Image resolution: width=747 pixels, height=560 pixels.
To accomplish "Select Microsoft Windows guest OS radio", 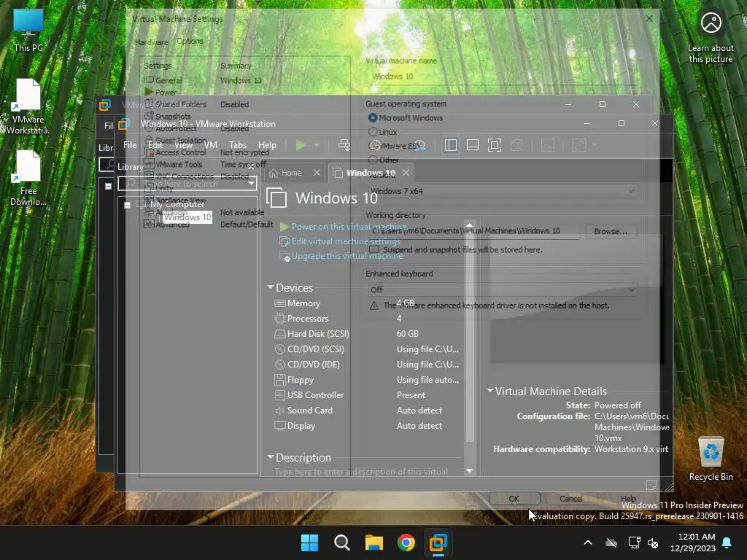I will click(373, 117).
